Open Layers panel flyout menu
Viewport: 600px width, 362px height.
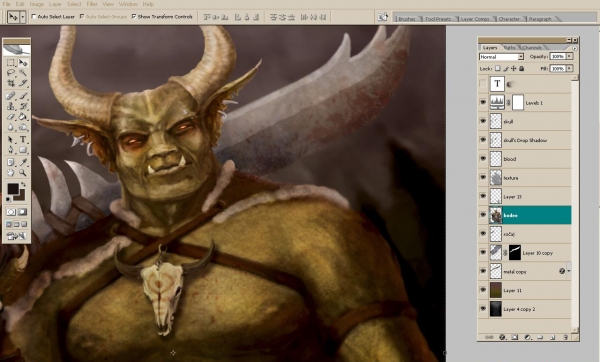(574, 48)
